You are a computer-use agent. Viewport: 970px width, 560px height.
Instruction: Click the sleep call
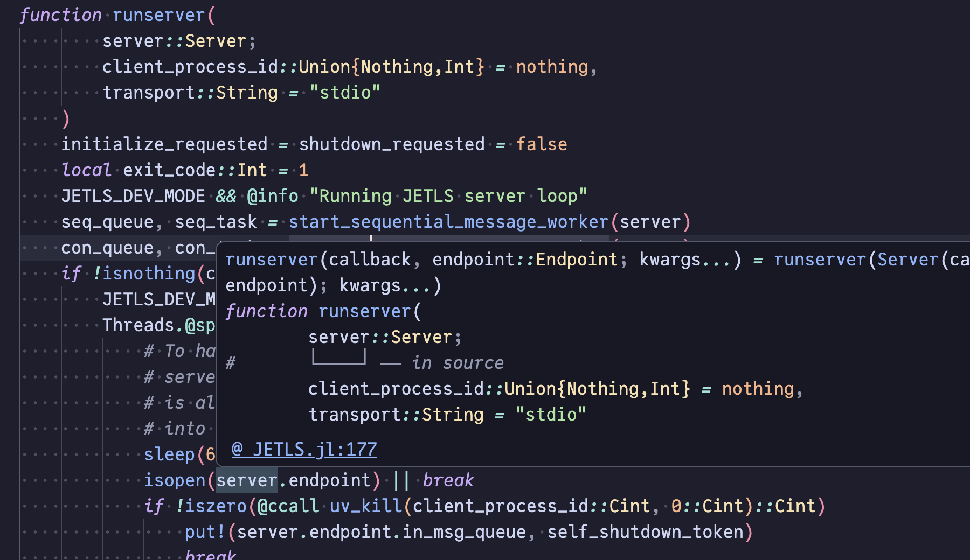(x=169, y=454)
